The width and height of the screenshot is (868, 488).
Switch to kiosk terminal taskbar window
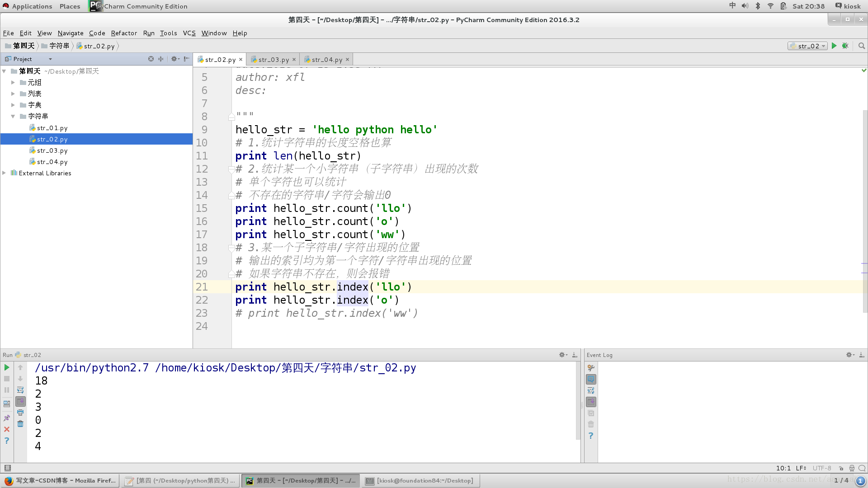(x=421, y=480)
